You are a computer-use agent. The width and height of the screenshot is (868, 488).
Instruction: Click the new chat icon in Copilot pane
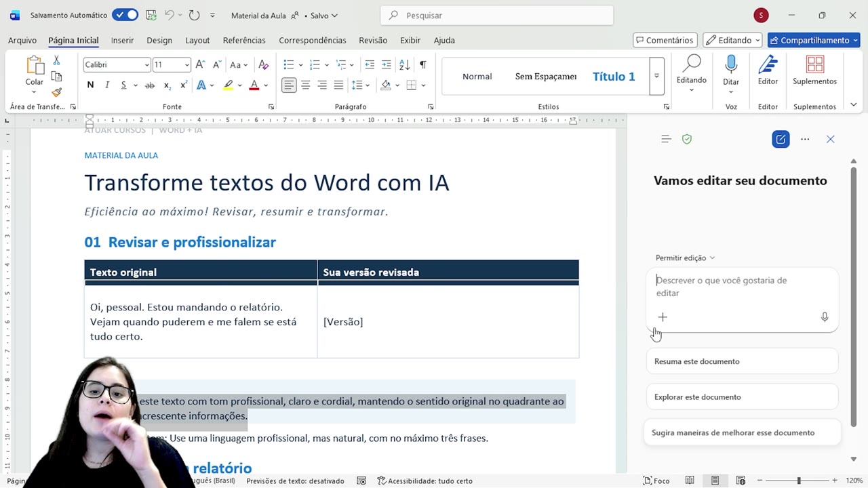[781, 139]
